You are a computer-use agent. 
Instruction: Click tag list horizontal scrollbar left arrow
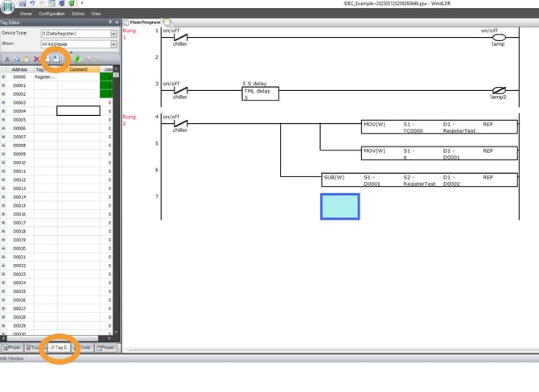tap(3, 338)
